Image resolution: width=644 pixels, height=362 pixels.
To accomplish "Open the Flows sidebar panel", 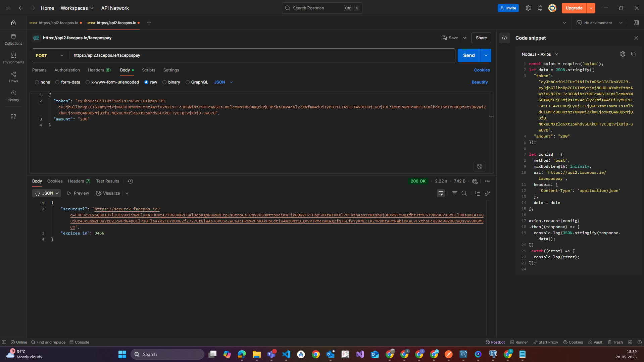I will click(x=13, y=77).
